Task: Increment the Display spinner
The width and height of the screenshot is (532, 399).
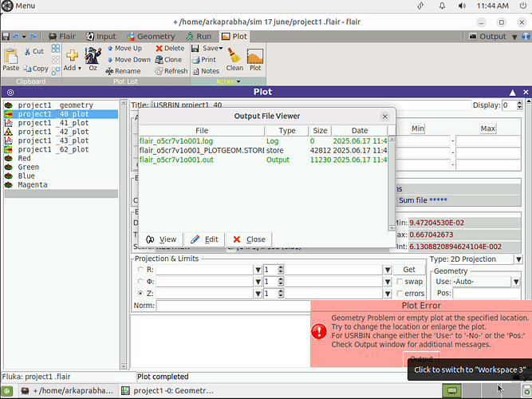Action: [x=519, y=103]
